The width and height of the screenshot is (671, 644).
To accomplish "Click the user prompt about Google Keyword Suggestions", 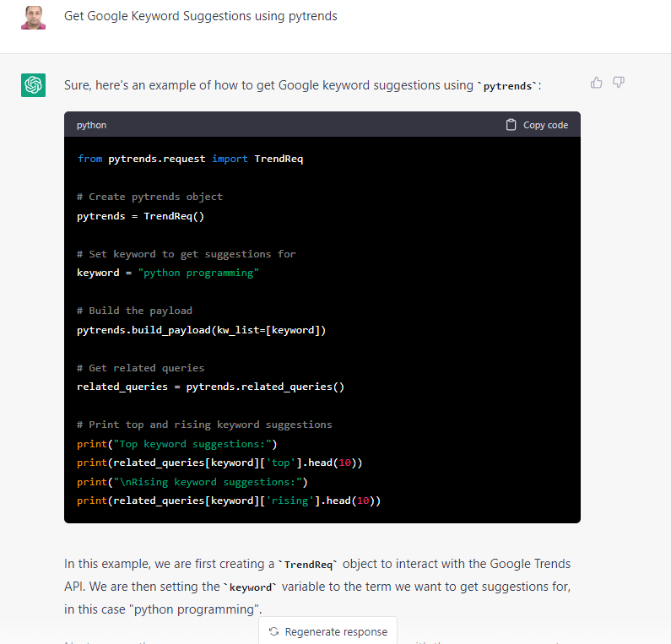I will pyautogui.click(x=200, y=16).
